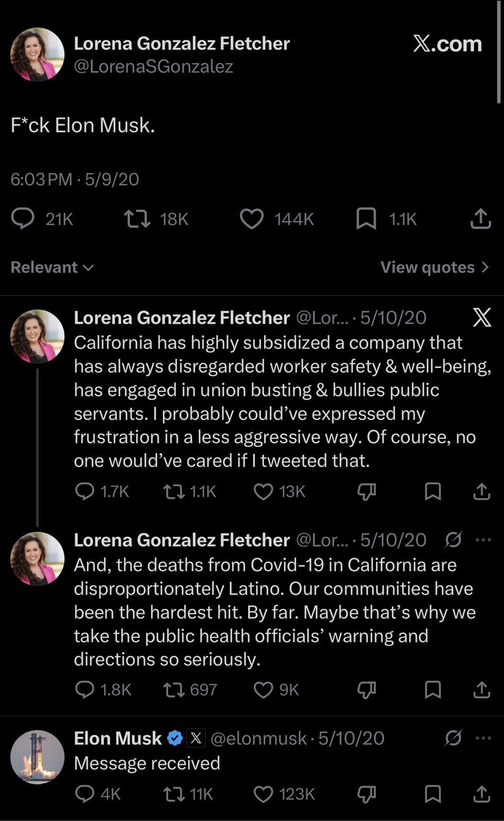Share the main F*ck Elon Musk tweet
The image size is (504, 821).
[x=481, y=218]
